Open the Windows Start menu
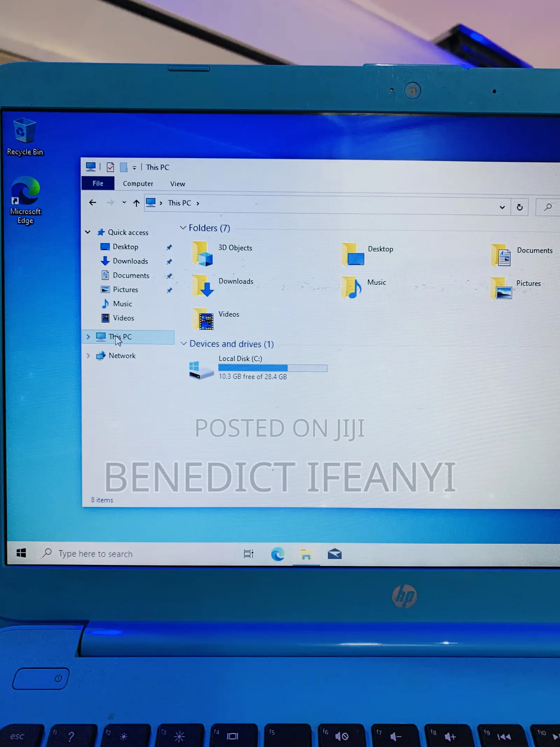560x747 pixels. pyautogui.click(x=21, y=553)
